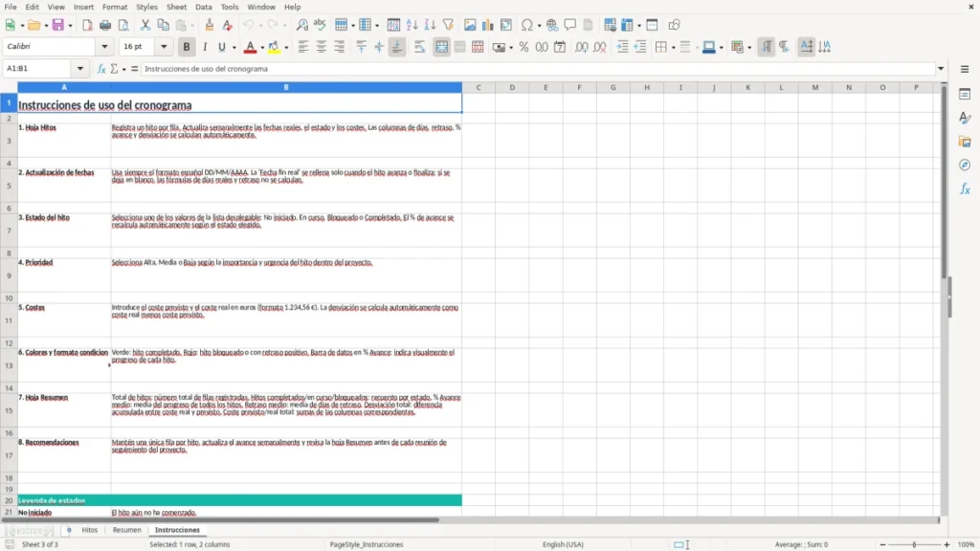Align text left
This screenshot has height=551, width=980.
coord(303,47)
